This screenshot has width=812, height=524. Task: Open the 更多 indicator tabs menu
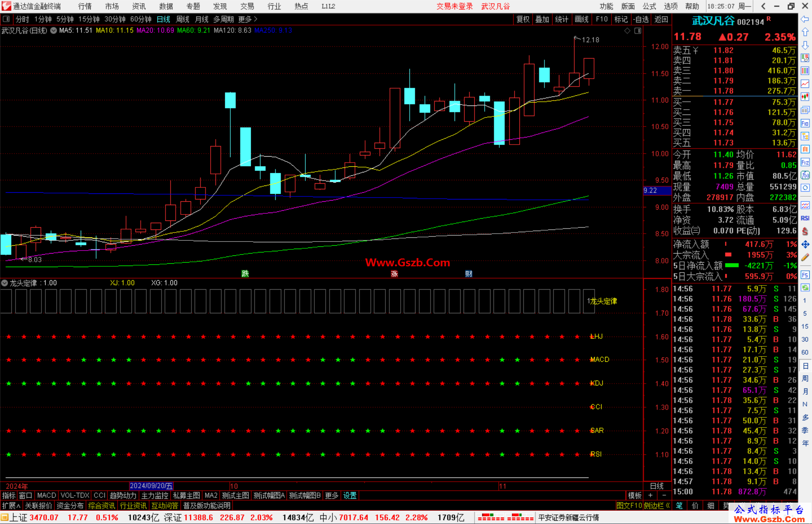pos(332,495)
